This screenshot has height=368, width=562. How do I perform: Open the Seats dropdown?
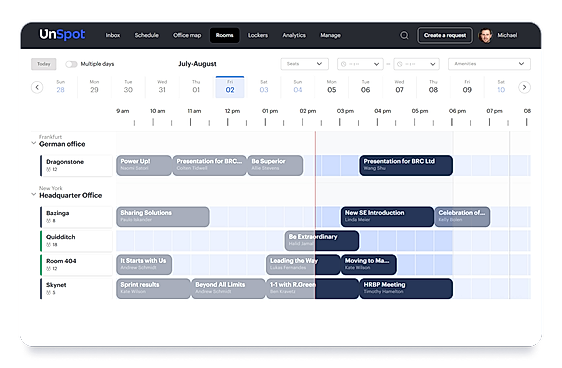tap(305, 64)
